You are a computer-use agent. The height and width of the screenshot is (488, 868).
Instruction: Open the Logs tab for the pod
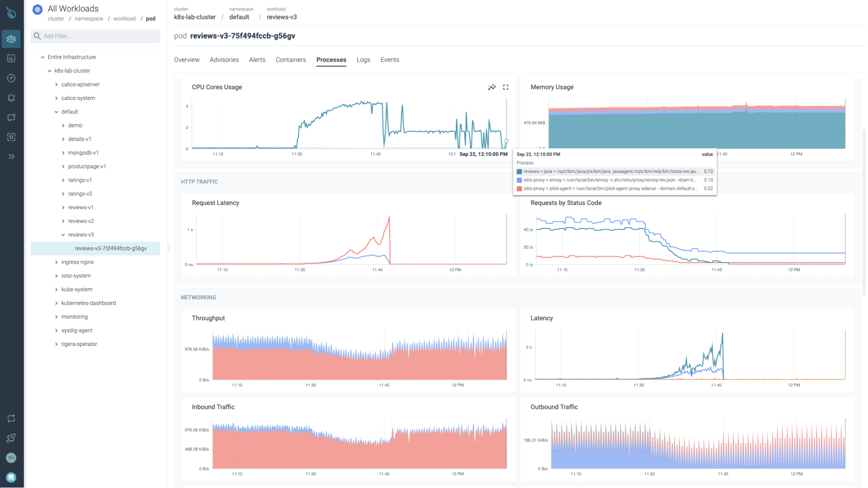[363, 60]
